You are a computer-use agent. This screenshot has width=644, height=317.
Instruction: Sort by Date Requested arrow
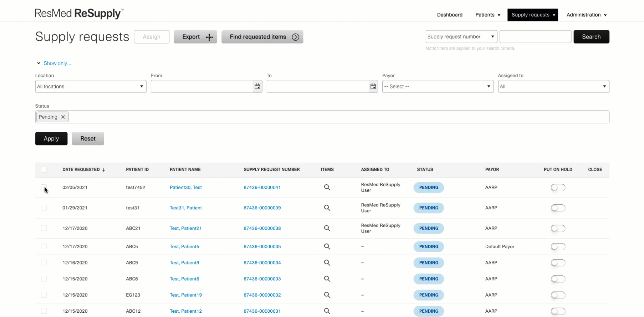coord(104,170)
